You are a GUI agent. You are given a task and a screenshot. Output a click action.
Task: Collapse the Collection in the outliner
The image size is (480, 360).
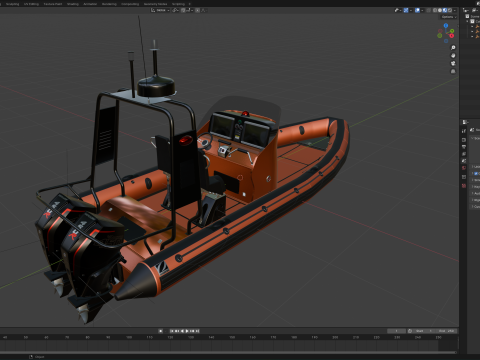467,21
